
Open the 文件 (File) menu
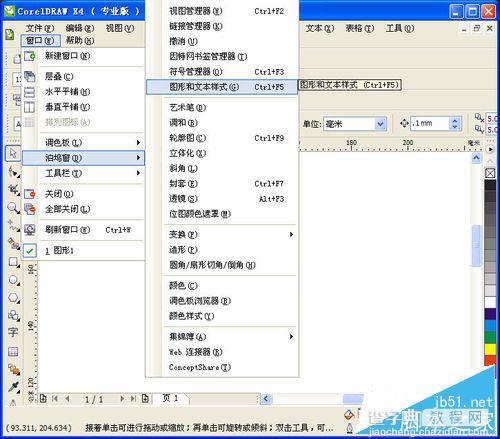click(40, 28)
